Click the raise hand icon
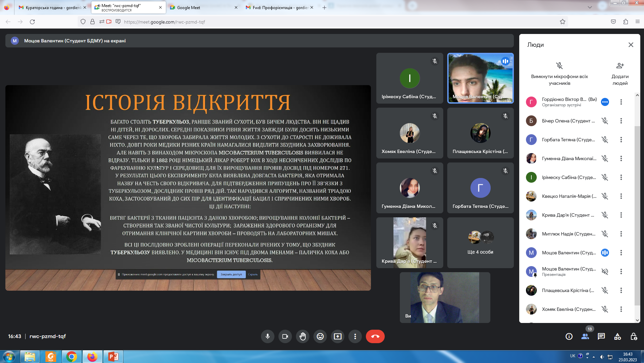644x363 pixels. [x=303, y=336]
